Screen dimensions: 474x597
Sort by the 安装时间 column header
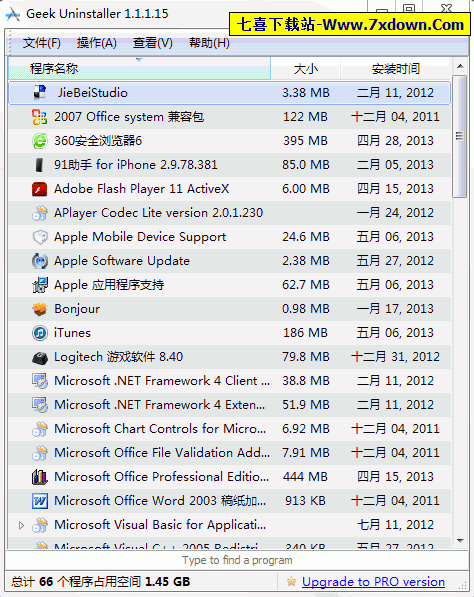[x=396, y=69]
